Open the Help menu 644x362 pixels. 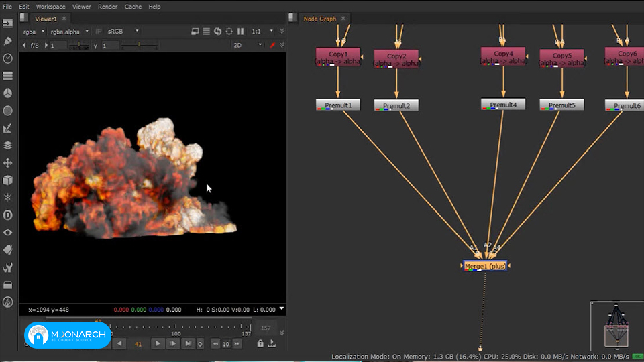click(154, 7)
